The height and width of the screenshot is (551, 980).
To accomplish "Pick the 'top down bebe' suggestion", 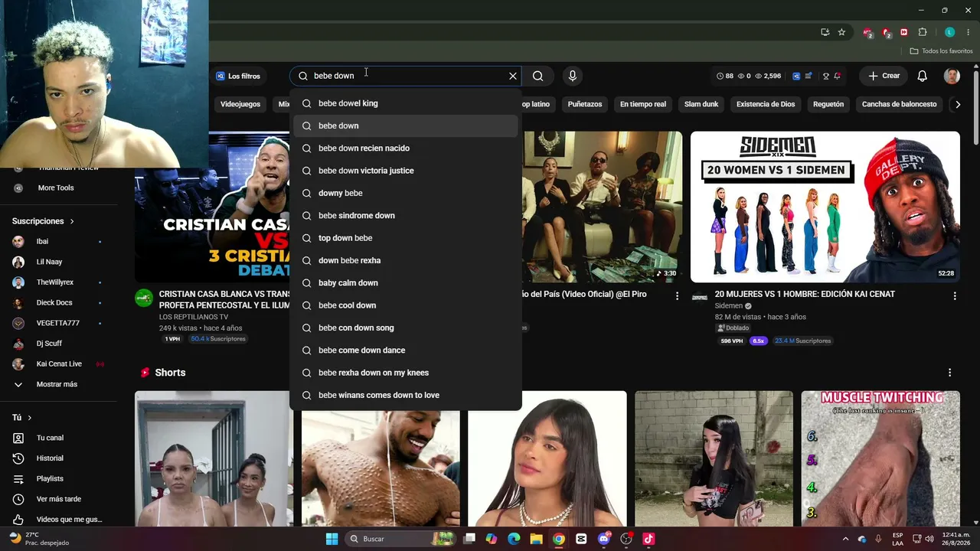I will pyautogui.click(x=406, y=238).
